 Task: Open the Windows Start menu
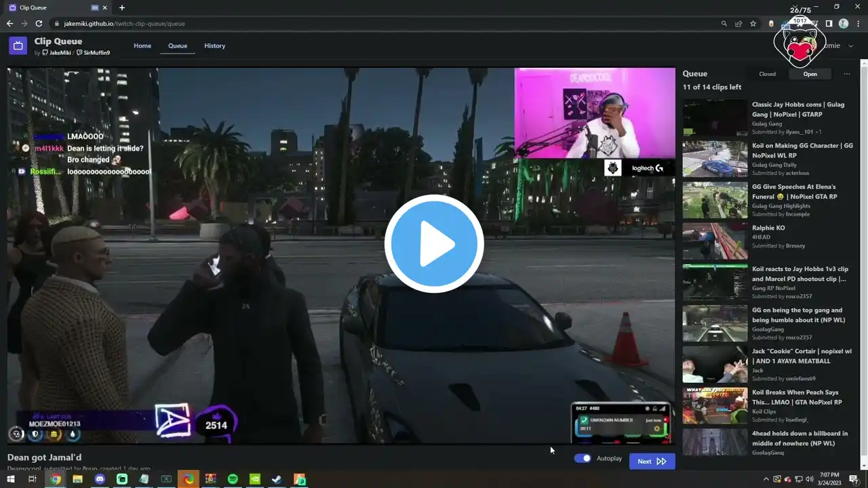(x=9, y=479)
